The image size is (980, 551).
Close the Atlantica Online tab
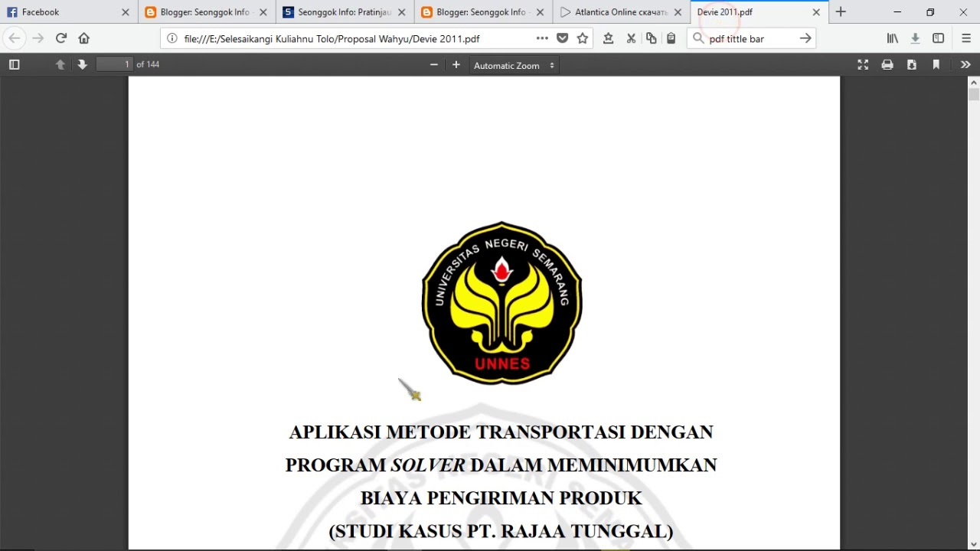coord(678,12)
